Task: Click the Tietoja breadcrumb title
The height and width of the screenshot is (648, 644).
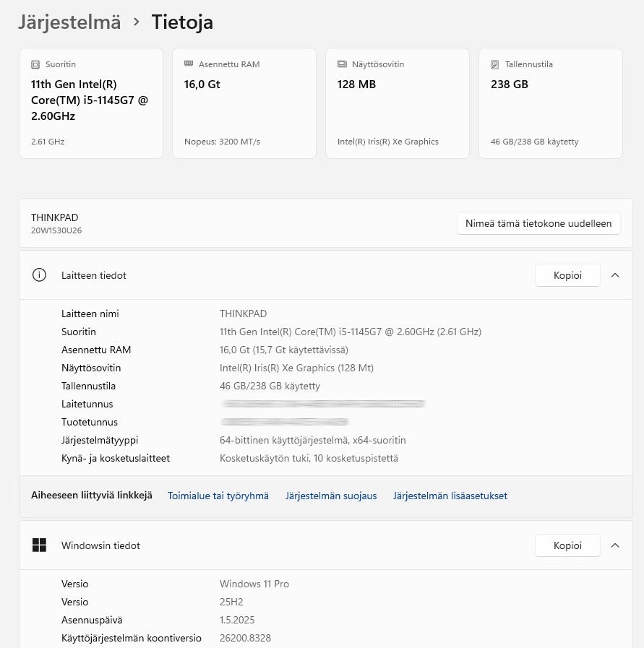Action: [x=182, y=22]
